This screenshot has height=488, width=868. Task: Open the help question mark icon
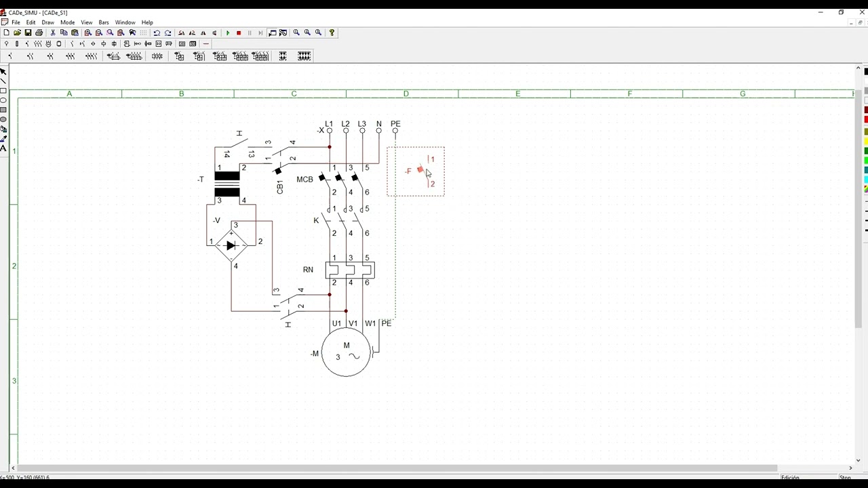(332, 33)
